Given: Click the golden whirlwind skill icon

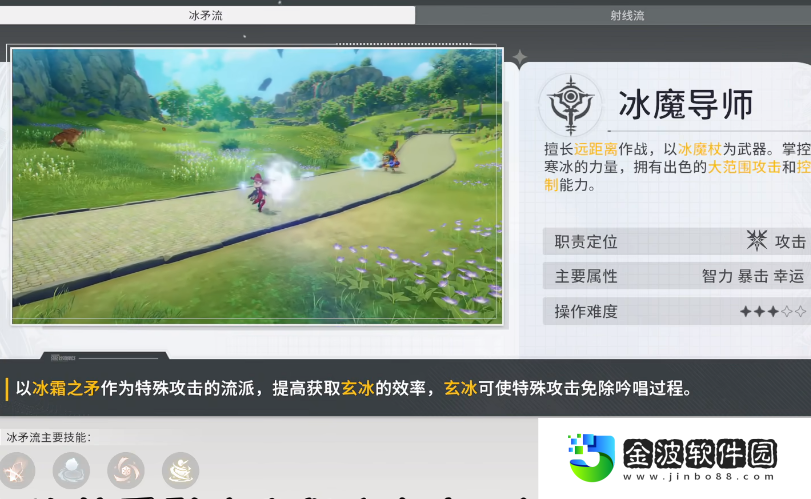Looking at the screenshot, I should pyautogui.click(x=181, y=471).
